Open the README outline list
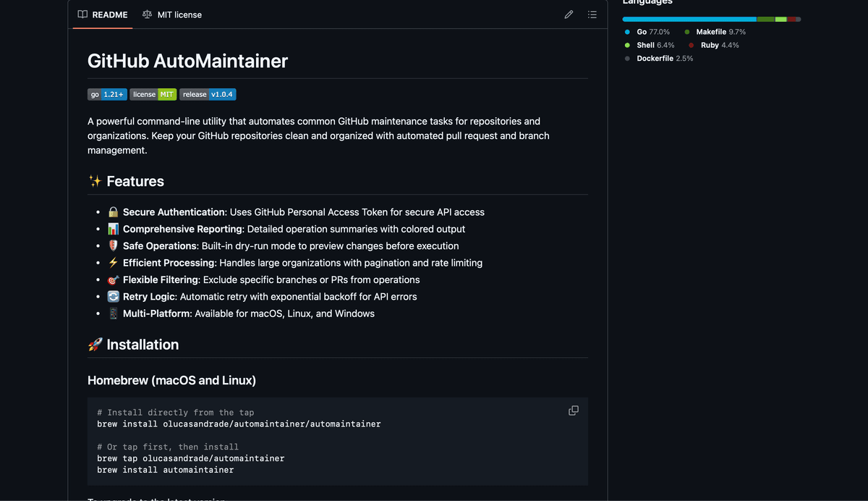The width and height of the screenshot is (868, 501). click(592, 14)
